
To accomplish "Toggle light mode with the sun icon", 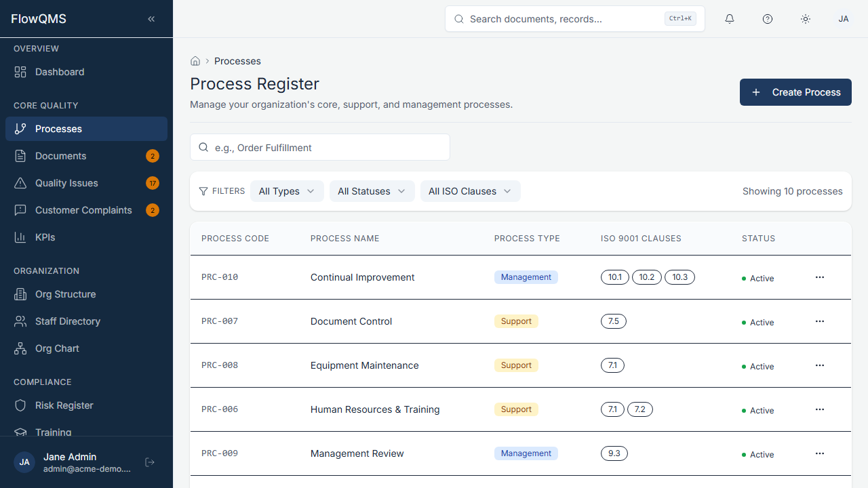I will [805, 18].
